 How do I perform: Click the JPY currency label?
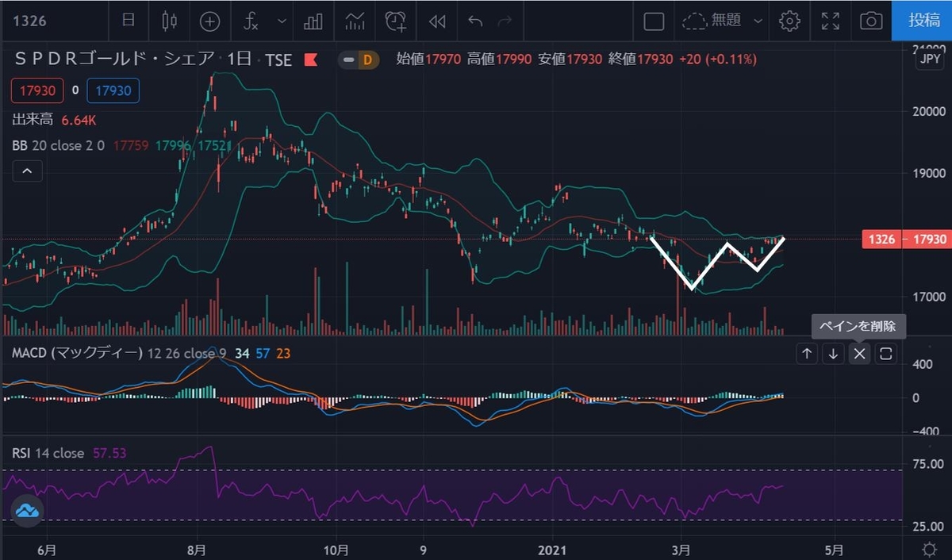tap(929, 60)
